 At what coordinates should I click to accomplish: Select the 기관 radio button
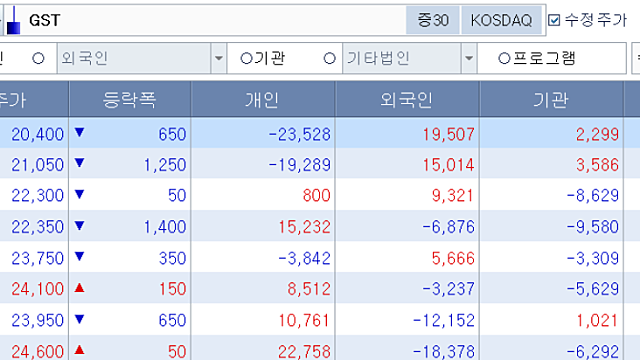click(247, 58)
